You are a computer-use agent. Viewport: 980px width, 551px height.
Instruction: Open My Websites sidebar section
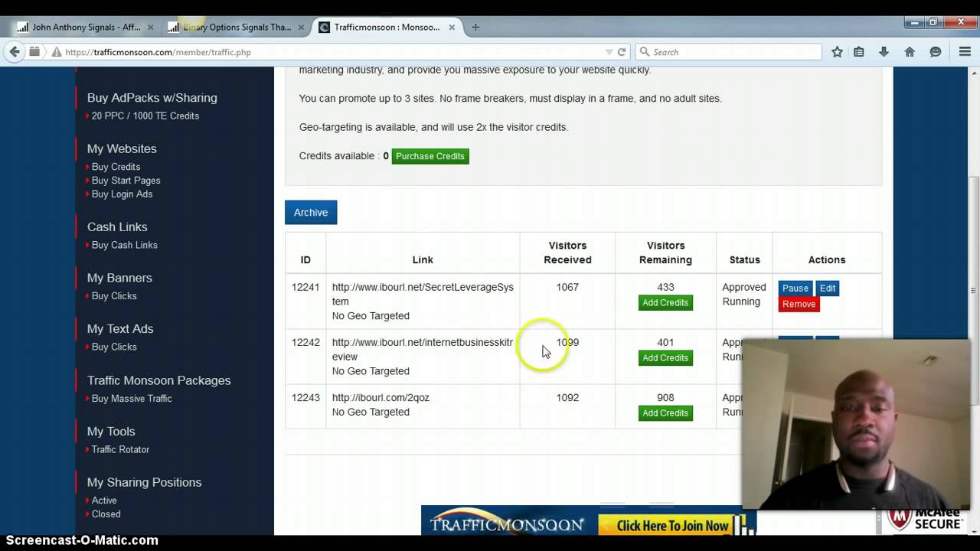click(122, 148)
